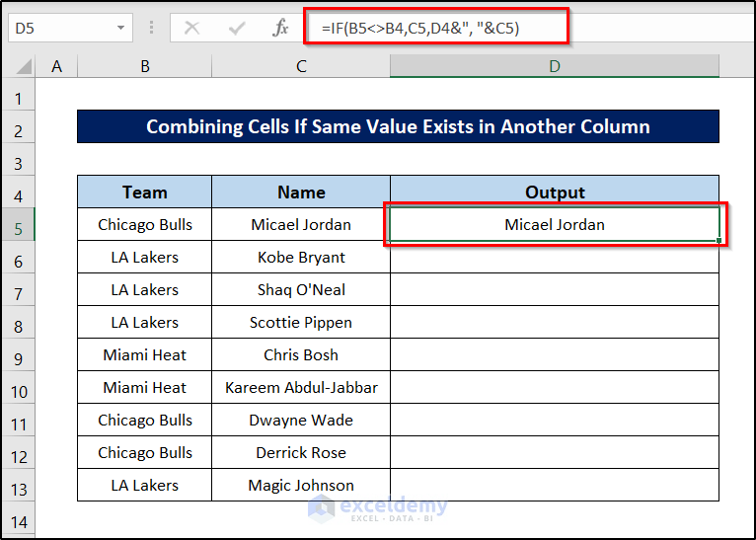Open the Name Box dropdown arrow
This screenshot has width=756, height=540.
click(120, 28)
